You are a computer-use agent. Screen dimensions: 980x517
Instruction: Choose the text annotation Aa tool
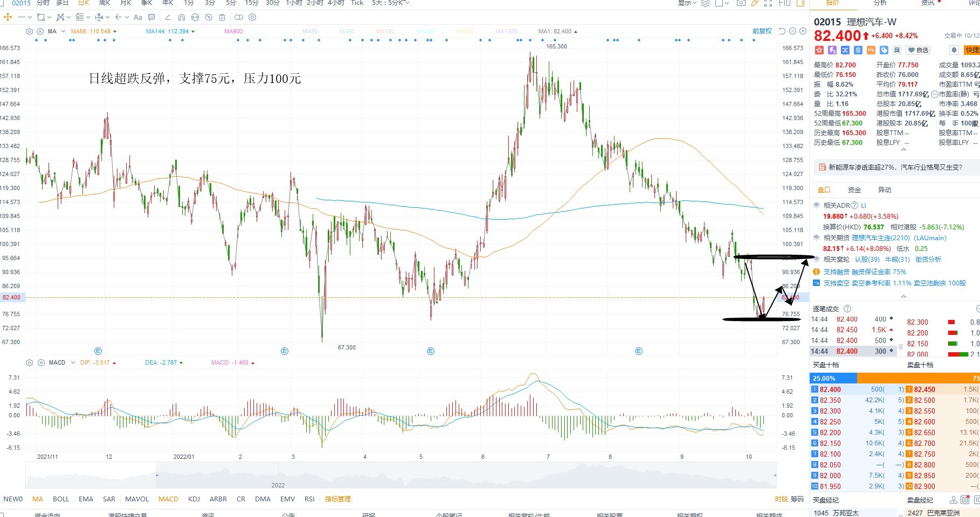[138, 17]
